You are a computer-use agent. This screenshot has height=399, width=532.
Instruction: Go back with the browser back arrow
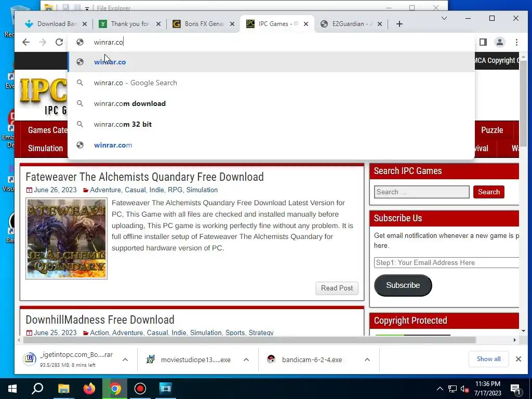[26, 42]
